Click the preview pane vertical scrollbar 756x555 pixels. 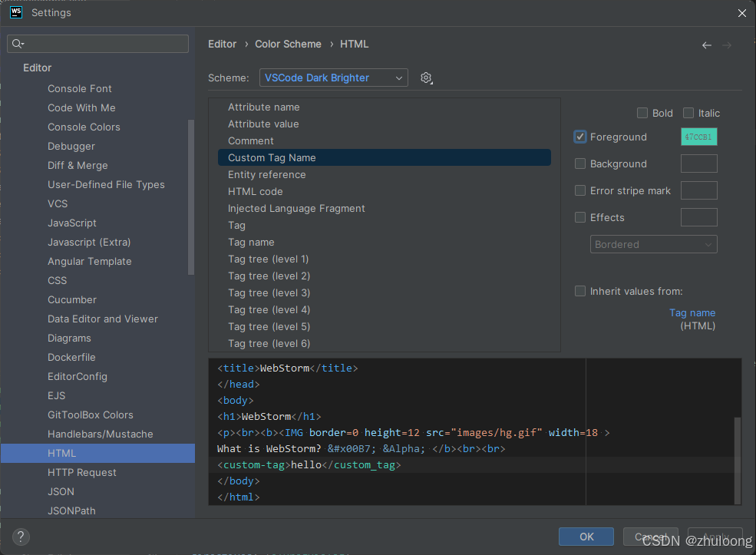(738, 461)
